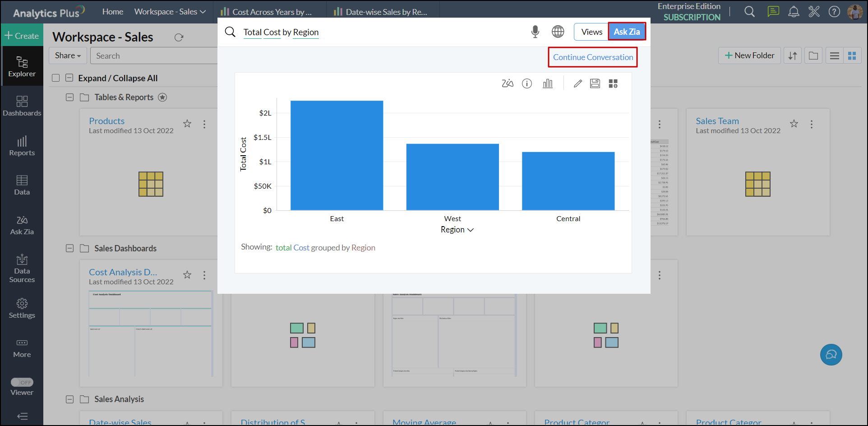Switch to the Views tab
The image size is (868, 426).
point(591,32)
